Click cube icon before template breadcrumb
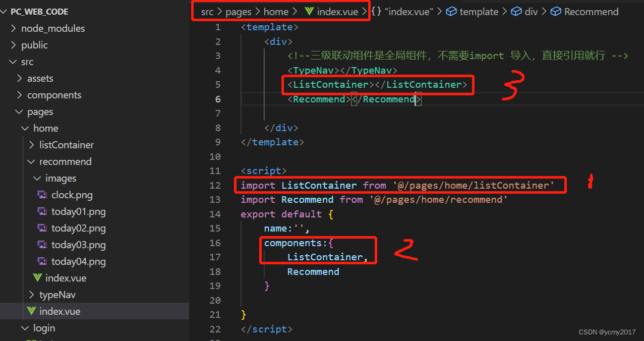 (x=451, y=12)
